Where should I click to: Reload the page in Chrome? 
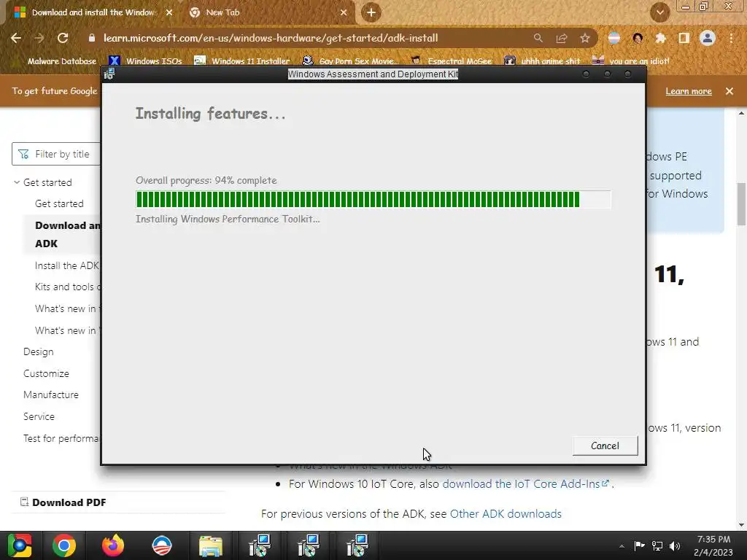pos(63,38)
